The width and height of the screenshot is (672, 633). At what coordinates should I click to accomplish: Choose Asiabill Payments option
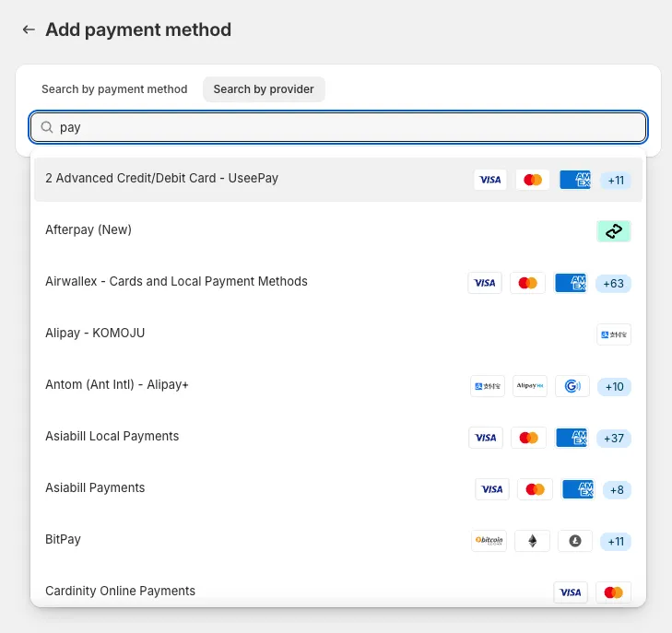tap(338, 489)
